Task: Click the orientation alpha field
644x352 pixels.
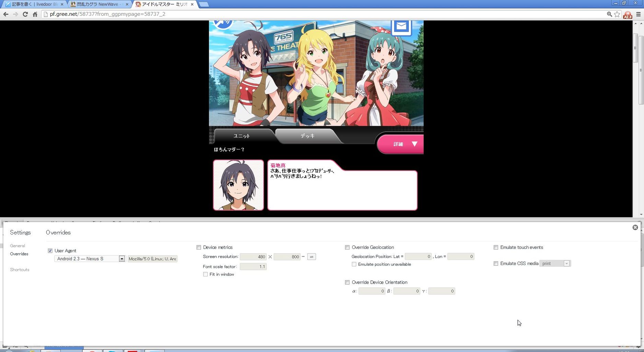Action: pyautogui.click(x=372, y=291)
